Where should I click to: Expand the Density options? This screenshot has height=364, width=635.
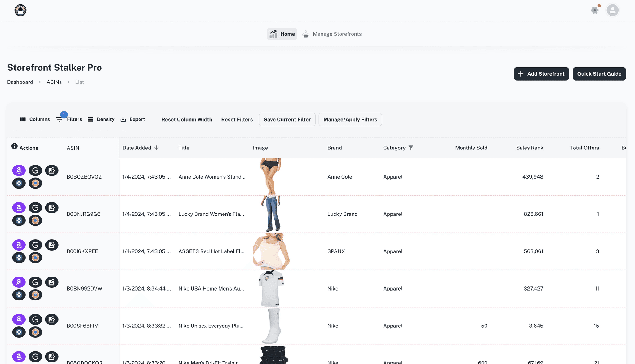coord(101,119)
